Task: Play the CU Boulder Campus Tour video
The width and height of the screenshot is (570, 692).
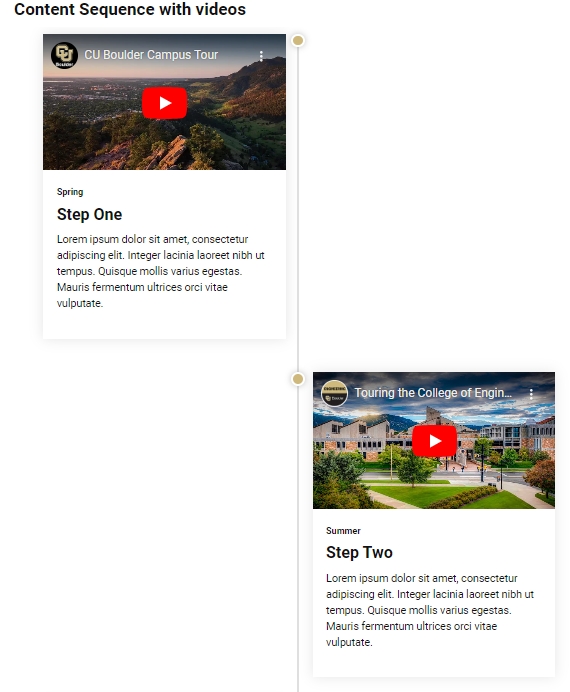Action: [165, 103]
